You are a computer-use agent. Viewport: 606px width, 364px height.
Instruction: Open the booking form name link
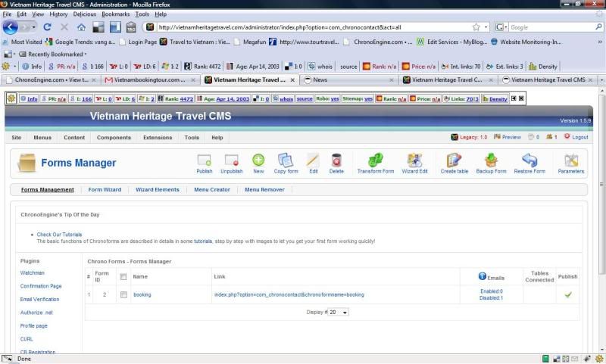(142, 294)
